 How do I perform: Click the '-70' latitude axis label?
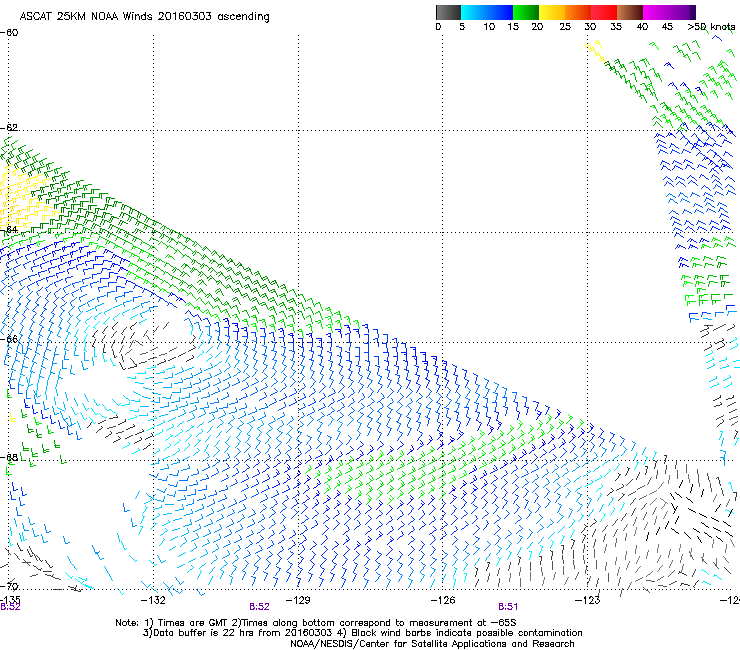(x=9, y=586)
